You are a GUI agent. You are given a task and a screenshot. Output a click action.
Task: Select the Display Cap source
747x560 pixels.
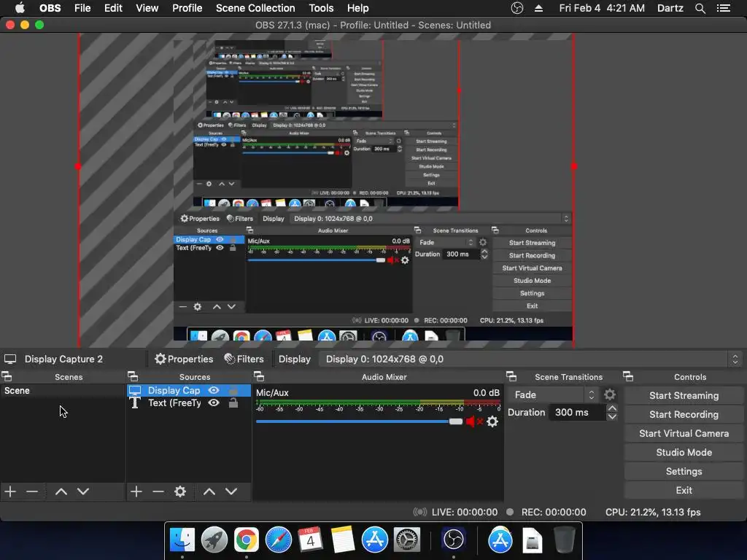pos(189,391)
